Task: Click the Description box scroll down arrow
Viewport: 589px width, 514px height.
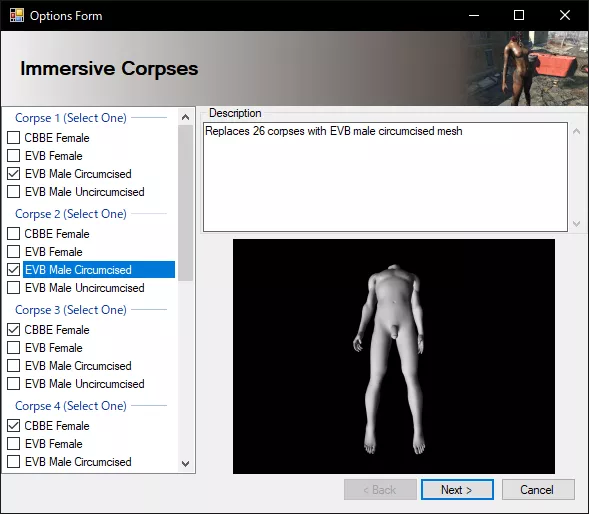Action: tap(576, 224)
